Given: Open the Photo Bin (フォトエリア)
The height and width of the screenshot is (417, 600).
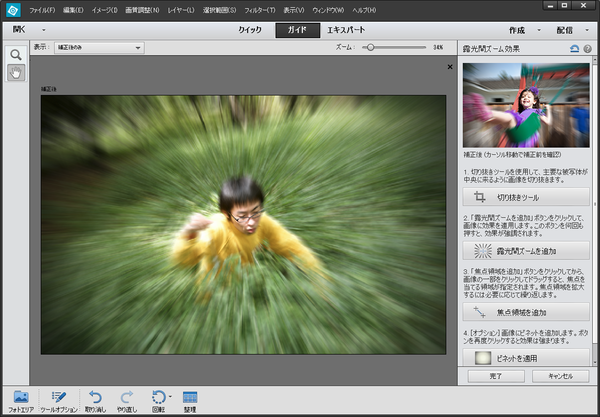Looking at the screenshot, I should click(x=21, y=401).
